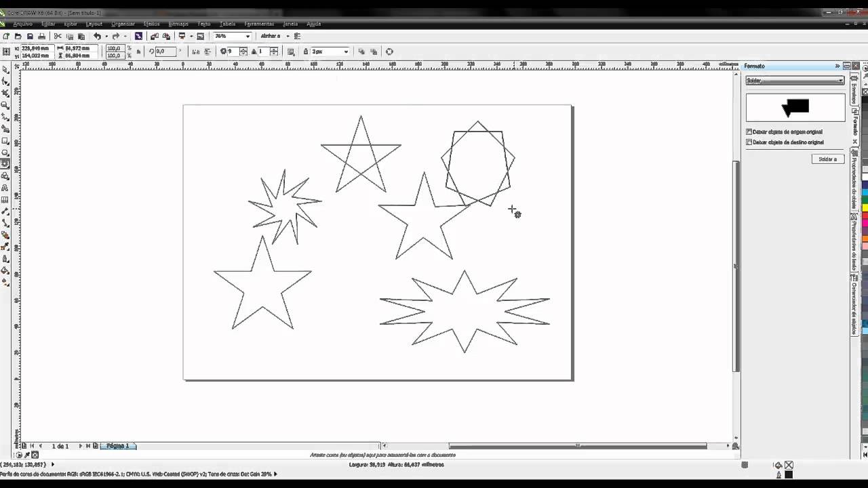This screenshot has height=488, width=868.
Task: Collapse the Formato docker with chevrons
Action: [837, 66]
